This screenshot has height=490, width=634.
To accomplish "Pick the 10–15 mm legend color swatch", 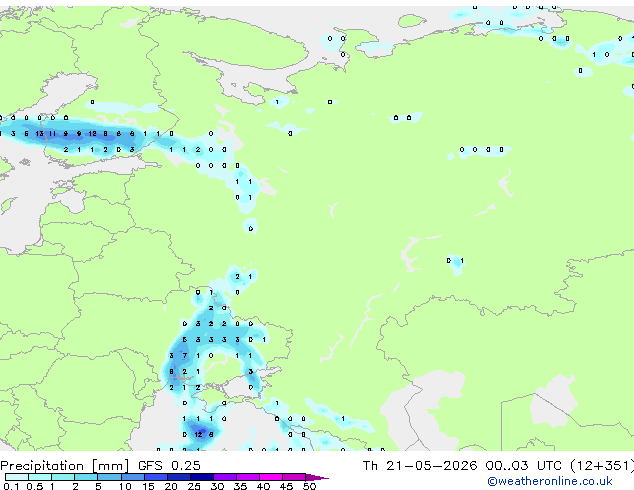I will pos(132,477).
